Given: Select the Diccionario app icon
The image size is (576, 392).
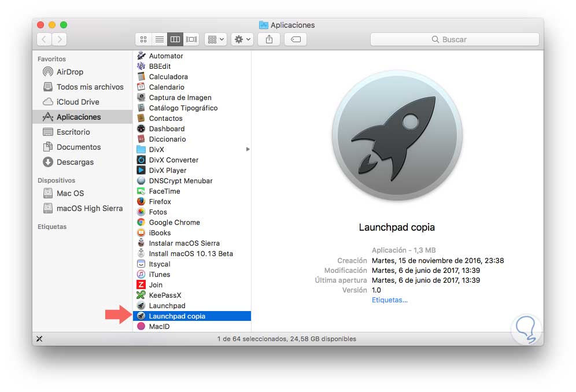Looking at the screenshot, I should pos(141,139).
